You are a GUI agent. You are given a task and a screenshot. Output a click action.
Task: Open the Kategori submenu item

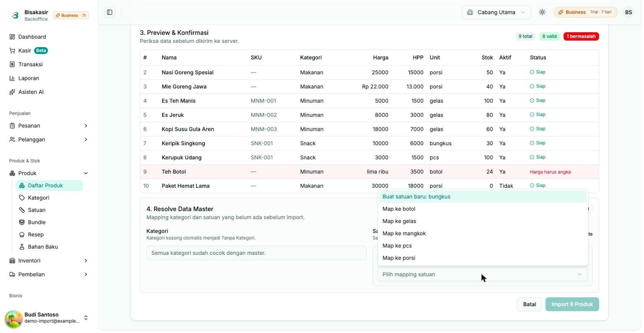click(x=49, y=198)
